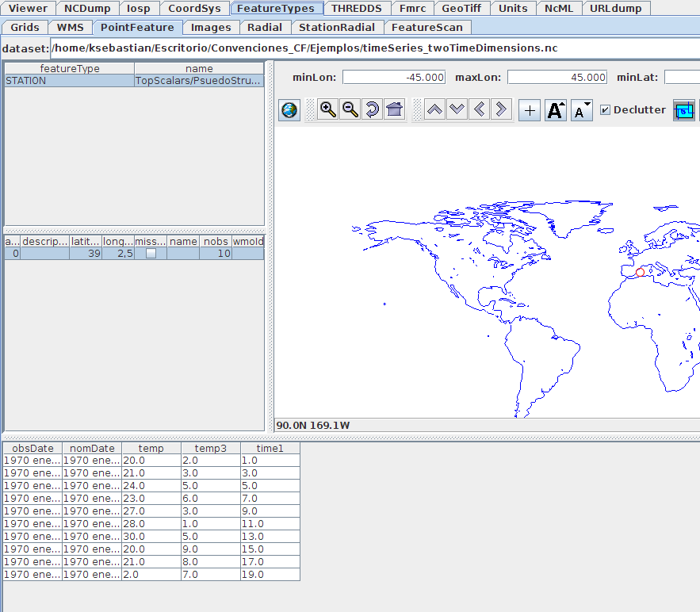Pan the map left

(479, 110)
